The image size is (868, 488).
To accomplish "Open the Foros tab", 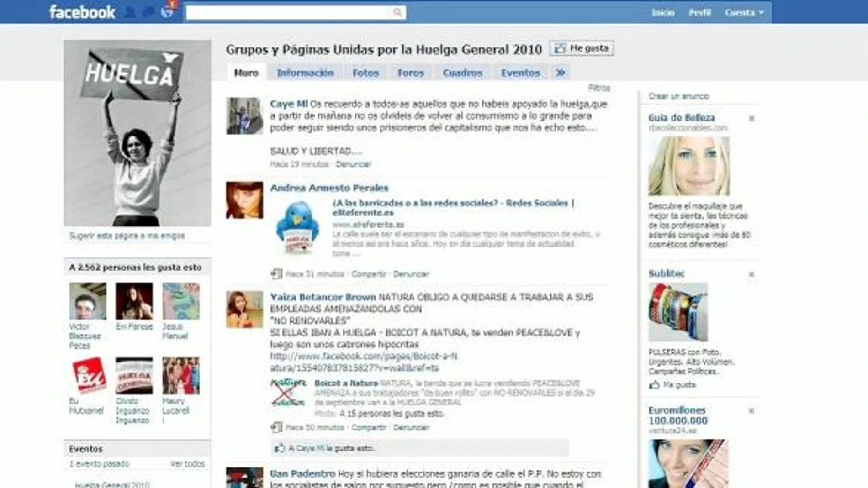I will (411, 73).
